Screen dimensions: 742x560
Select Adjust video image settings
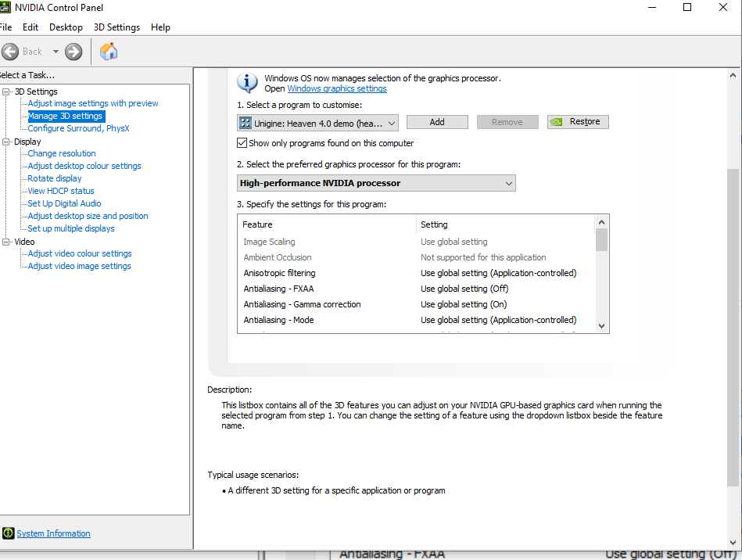79,266
